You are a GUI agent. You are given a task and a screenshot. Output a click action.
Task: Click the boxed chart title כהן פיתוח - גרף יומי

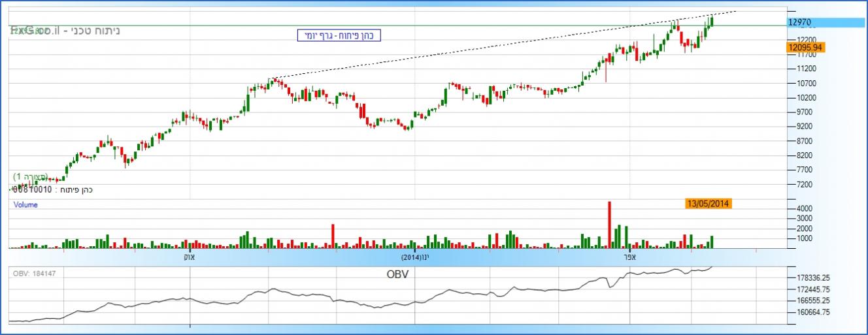click(337, 35)
